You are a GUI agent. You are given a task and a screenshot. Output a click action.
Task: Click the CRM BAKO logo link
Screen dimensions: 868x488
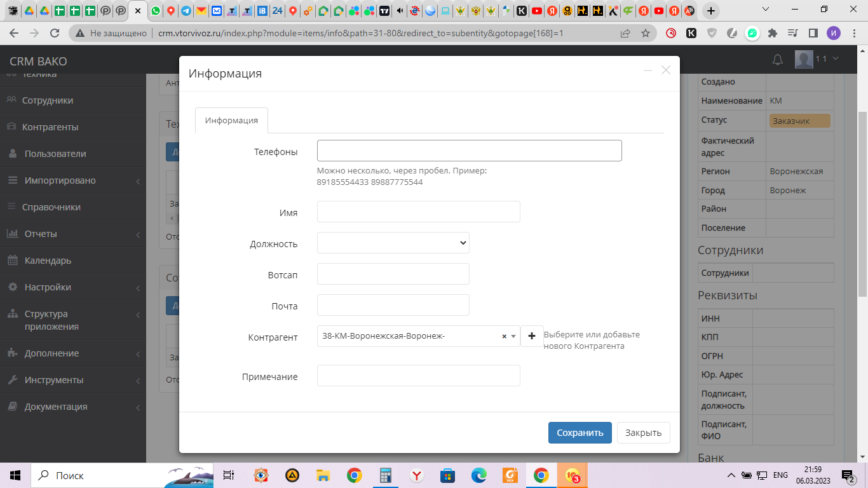[38, 62]
